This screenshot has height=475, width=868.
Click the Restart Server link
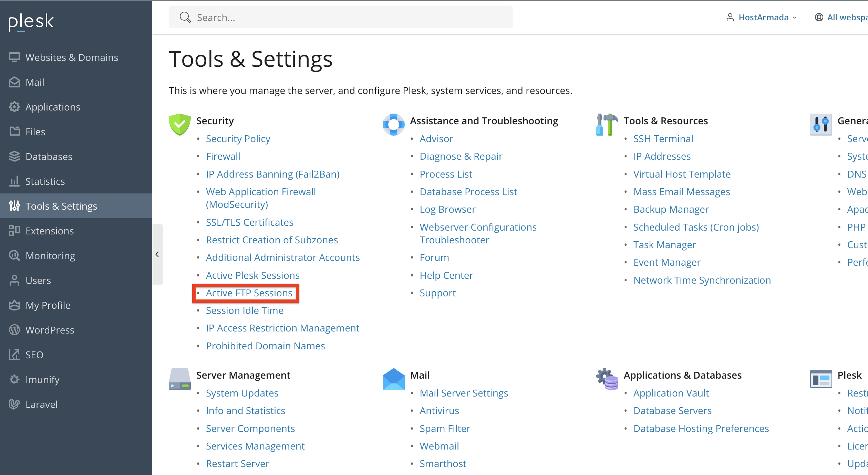[237, 464]
